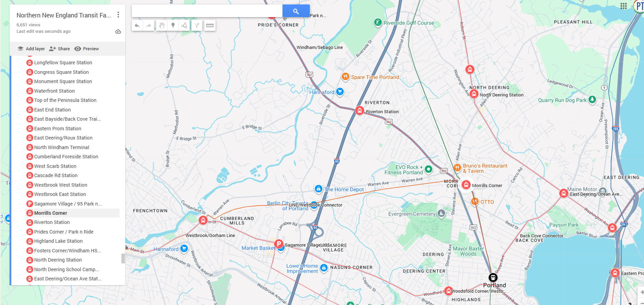This screenshot has width=644, height=305.
Task: Select the Add directions tool
Action: point(197,26)
